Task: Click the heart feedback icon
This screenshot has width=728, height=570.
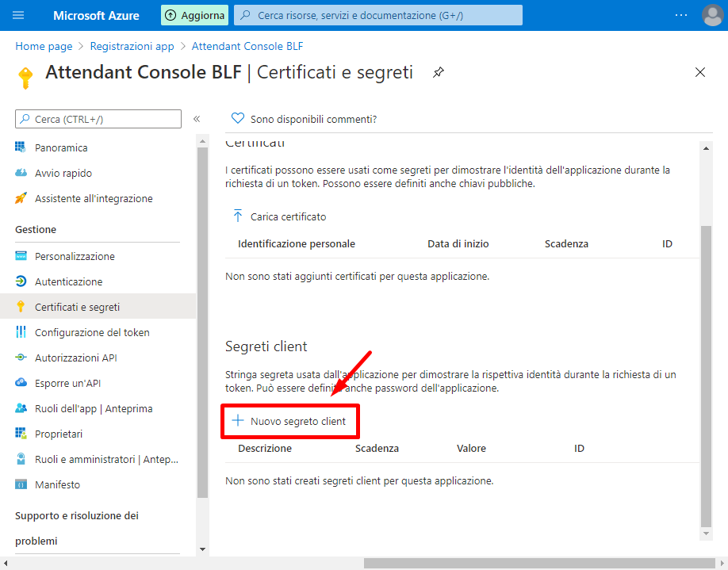Action: [x=238, y=118]
